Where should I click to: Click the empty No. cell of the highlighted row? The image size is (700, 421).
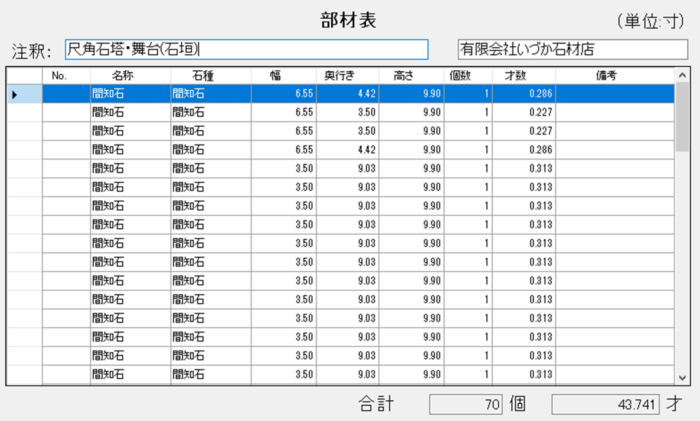[67, 94]
